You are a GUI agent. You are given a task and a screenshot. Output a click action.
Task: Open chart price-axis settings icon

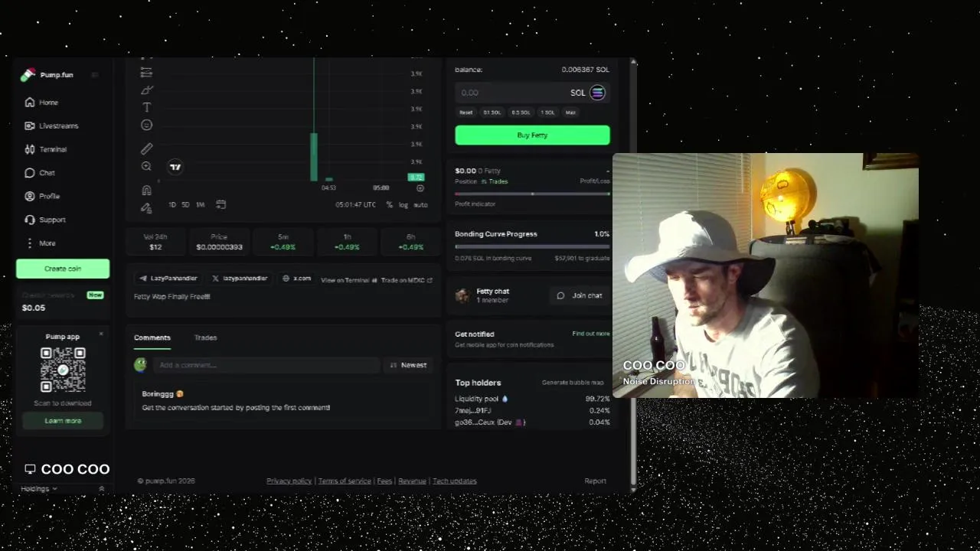[x=420, y=188]
